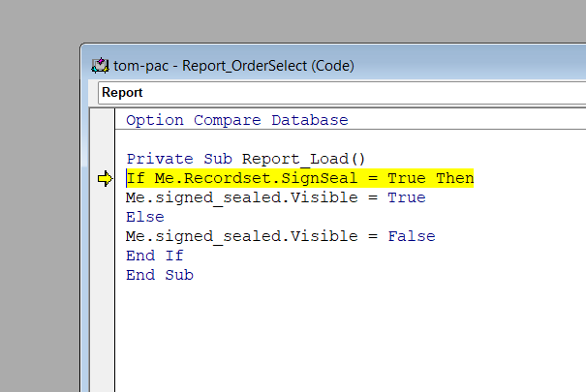Open the Report object dropdown

339,93
